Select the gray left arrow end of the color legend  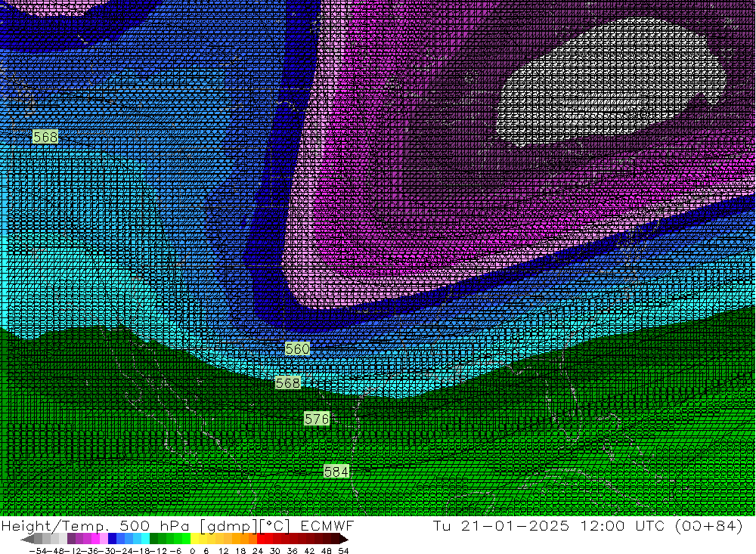(27, 539)
